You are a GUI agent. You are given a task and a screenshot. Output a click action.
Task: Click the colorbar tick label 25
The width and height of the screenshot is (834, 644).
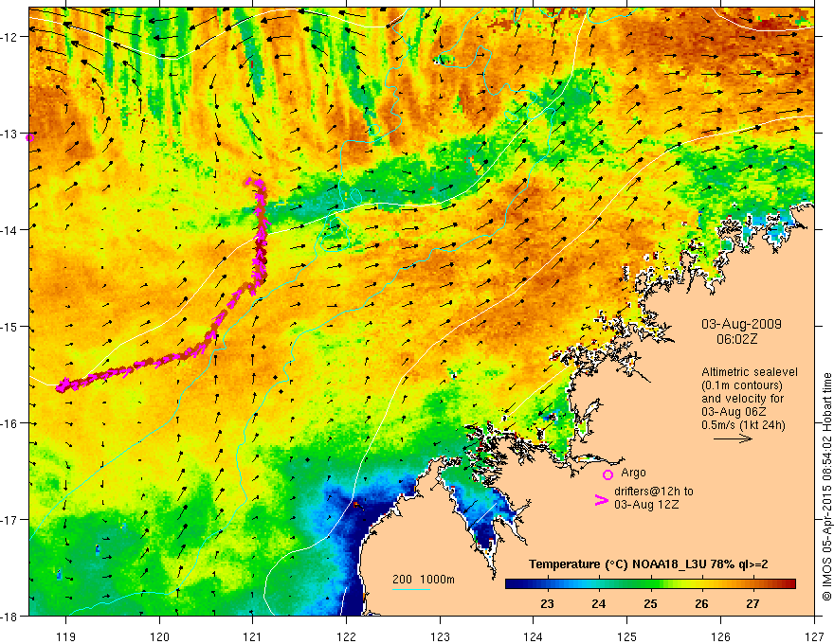650,603
